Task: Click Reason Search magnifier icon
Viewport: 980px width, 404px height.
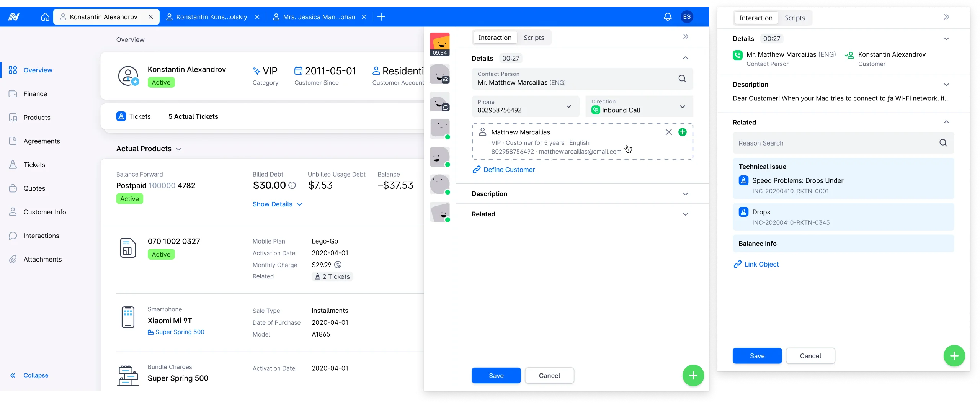Action: coord(943,143)
